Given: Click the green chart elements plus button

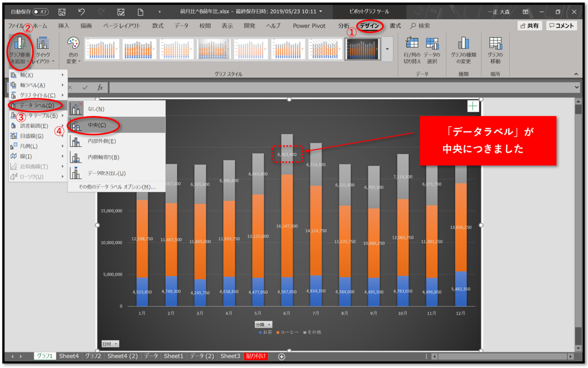Looking at the screenshot, I should (473, 106).
